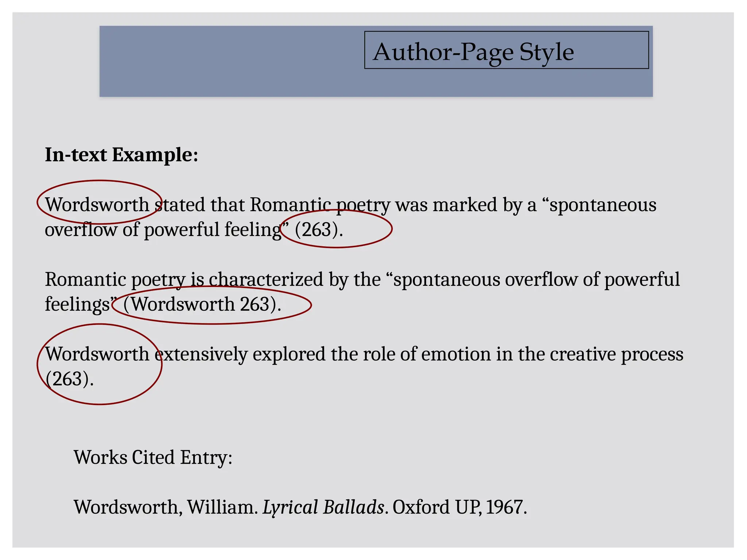Click 'Wordsworth, William.' in Works Cited entry

click(166, 507)
